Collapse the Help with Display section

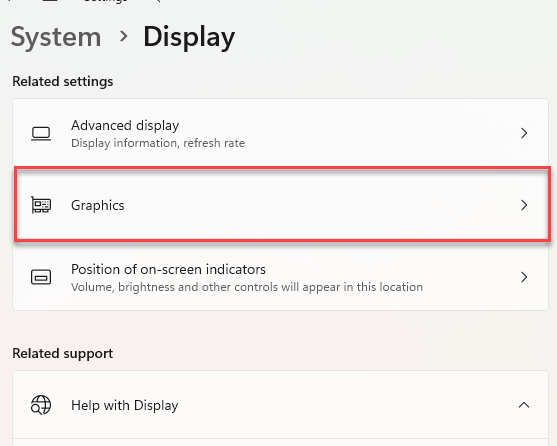[524, 405]
